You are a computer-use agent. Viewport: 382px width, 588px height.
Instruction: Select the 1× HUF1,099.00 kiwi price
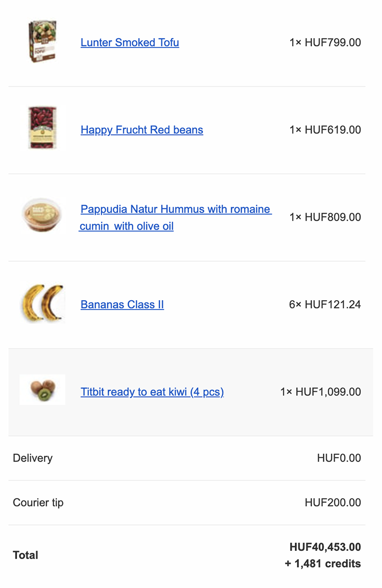[321, 392]
